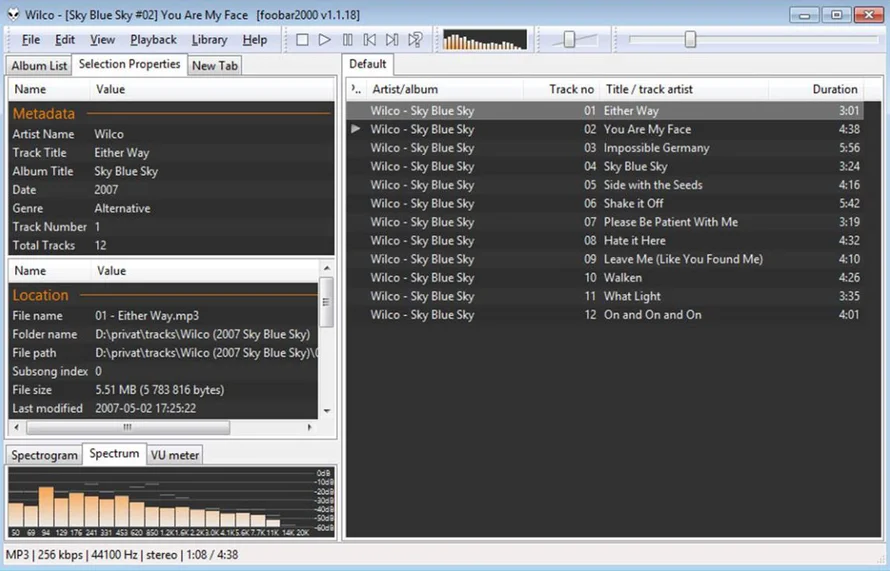Select playlist track 01 Either Way
The image size is (890, 571).
coord(605,111)
